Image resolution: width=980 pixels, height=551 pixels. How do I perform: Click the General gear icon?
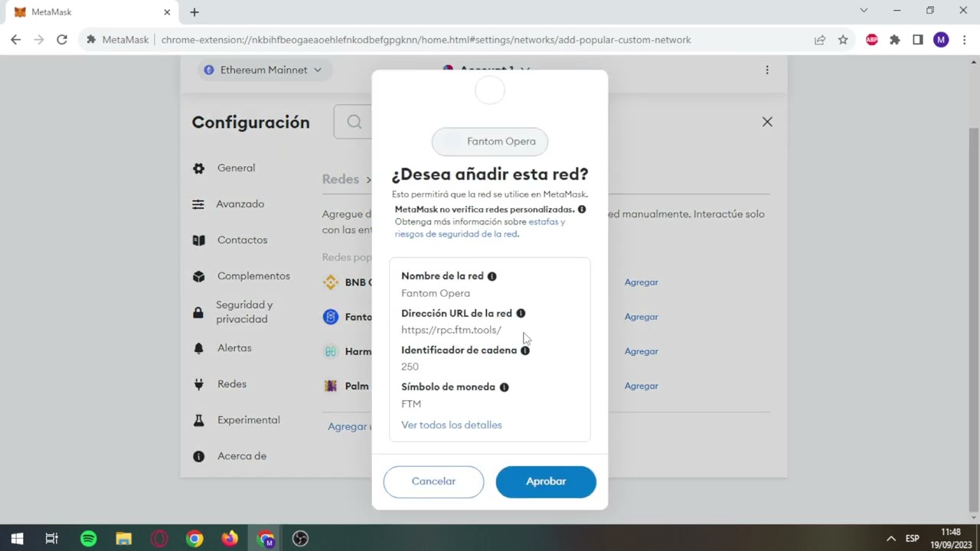coord(198,168)
